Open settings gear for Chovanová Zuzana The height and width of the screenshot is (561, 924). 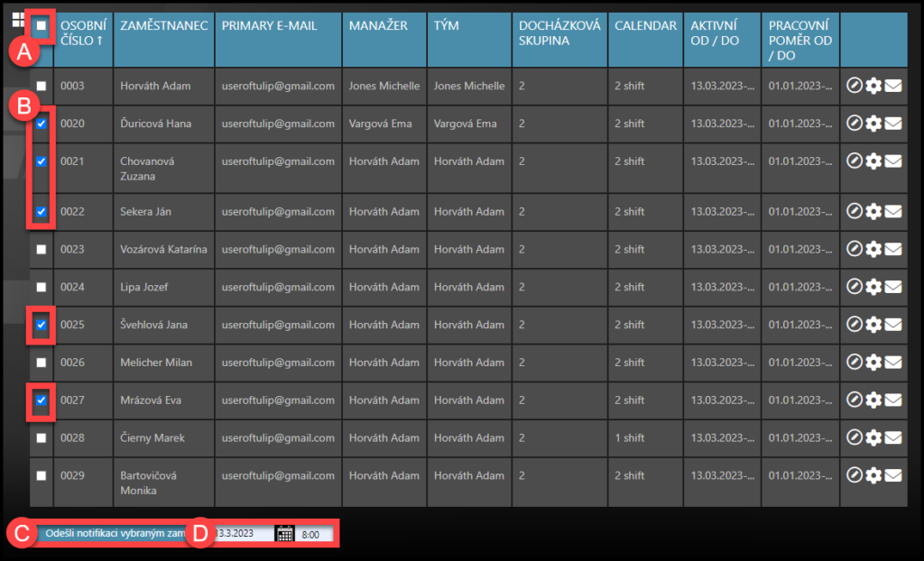tap(873, 161)
